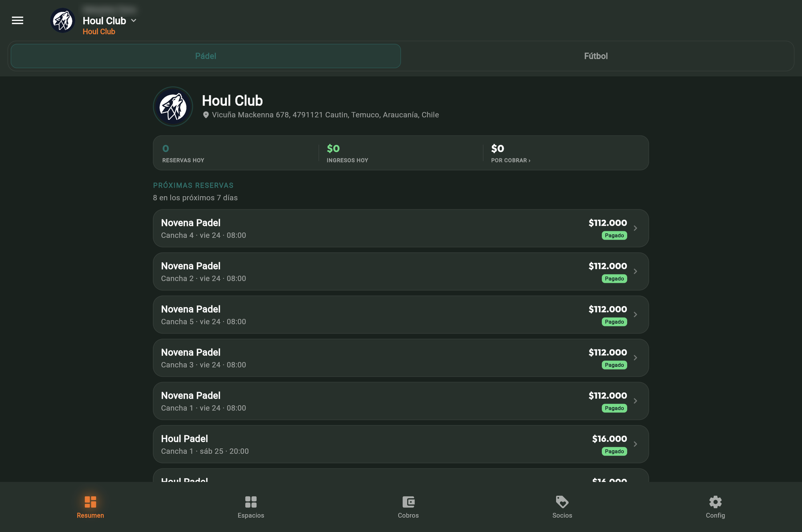Click orange Houl Club subtitle in header

[99, 32]
